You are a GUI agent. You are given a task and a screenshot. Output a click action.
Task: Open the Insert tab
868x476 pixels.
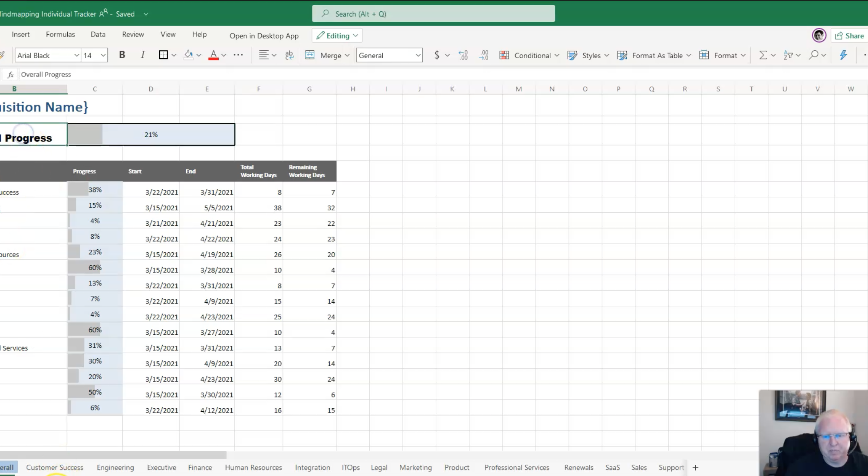[x=21, y=34]
